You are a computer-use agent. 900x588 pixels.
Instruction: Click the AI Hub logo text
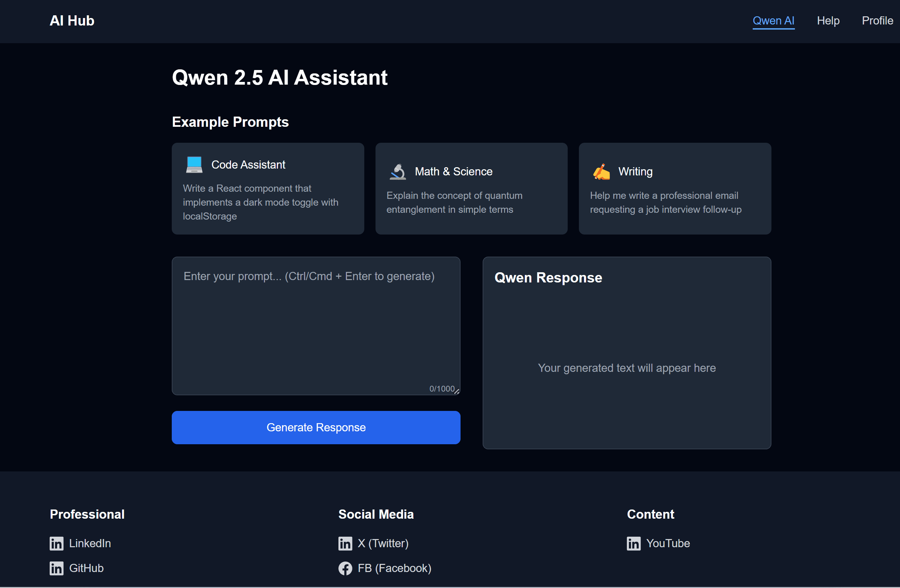72,21
